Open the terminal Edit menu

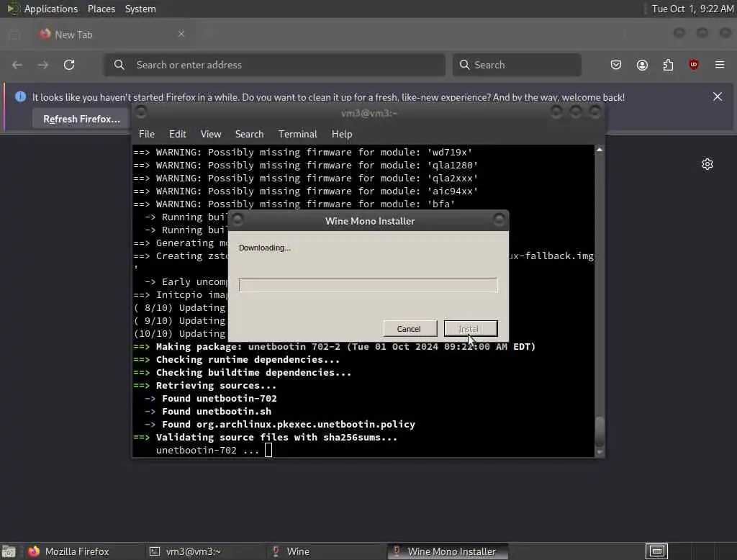click(177, 134)
